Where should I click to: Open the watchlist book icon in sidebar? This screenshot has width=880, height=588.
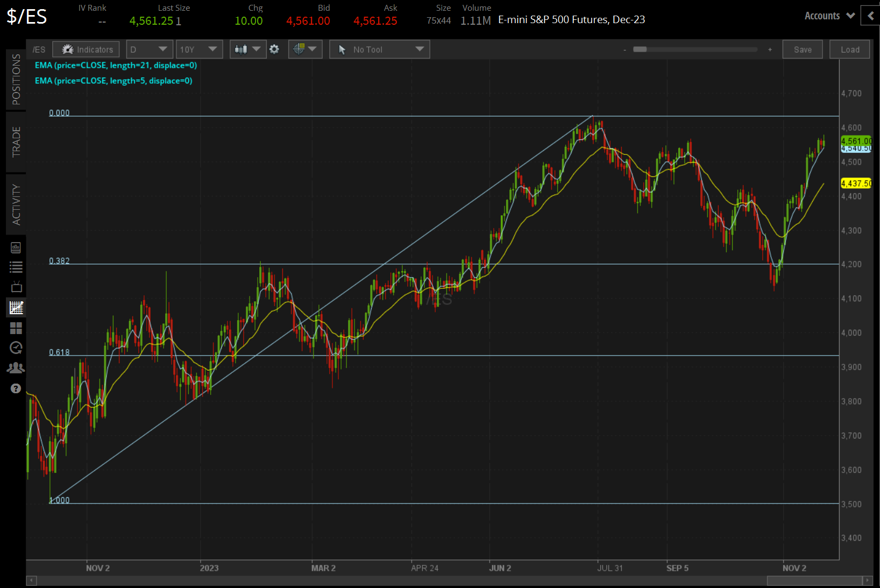coord(16,247)
